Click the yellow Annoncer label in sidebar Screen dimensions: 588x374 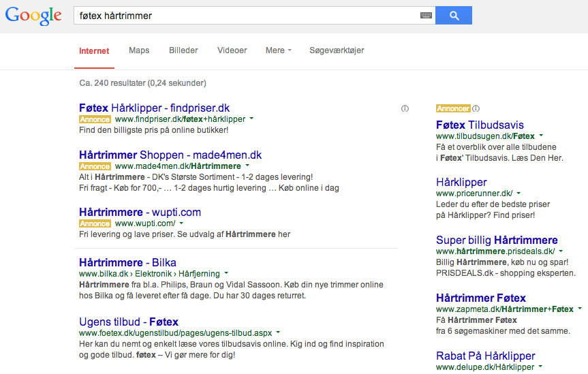(x=453, y=108)
